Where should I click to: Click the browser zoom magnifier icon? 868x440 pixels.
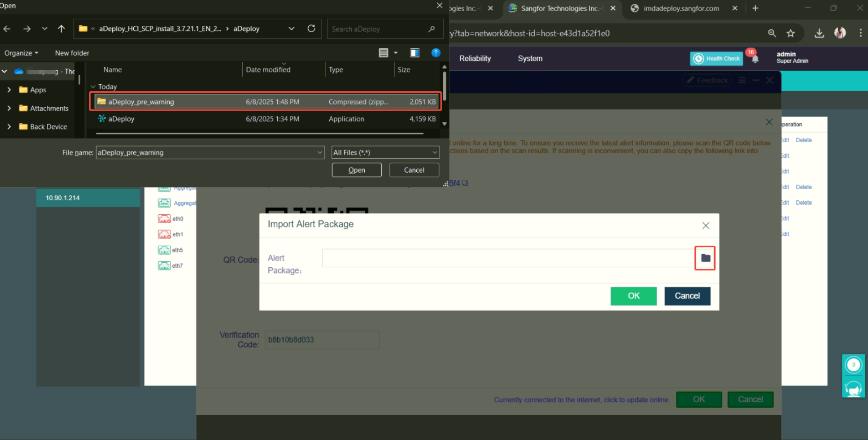772,33
